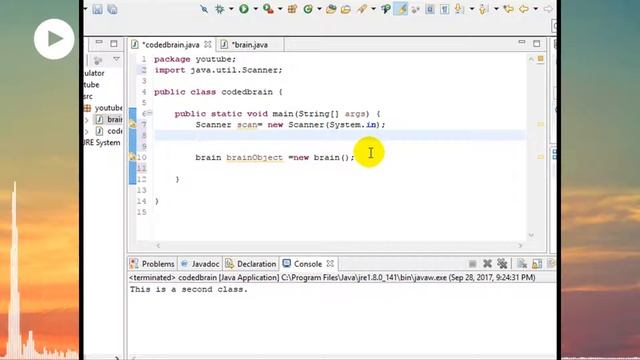
Task: Click Remove Launch X icon in Console
Action: pos(487,264)
